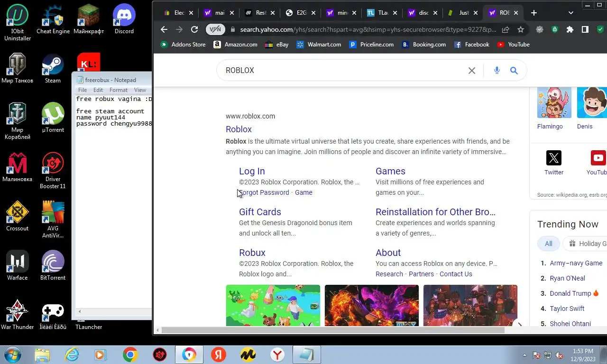Click the browser reload button

[194, 29]
